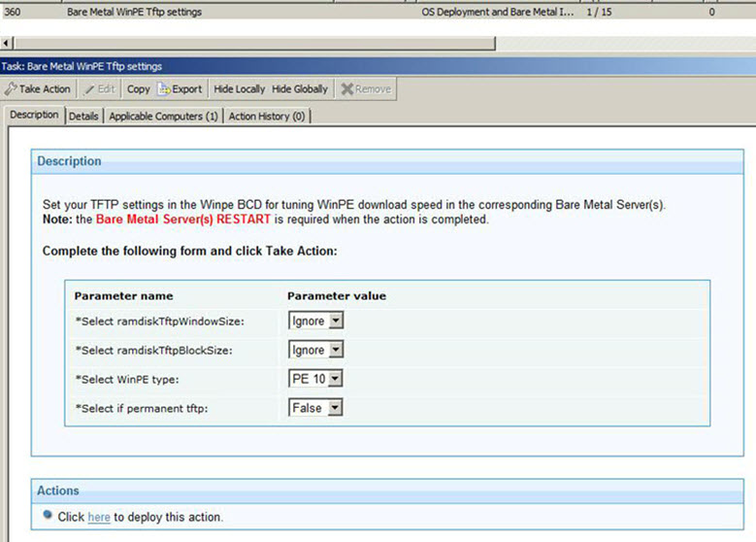The image size is (756, 542).
Task: Click the Remove X icon
Action: point(347,88)
